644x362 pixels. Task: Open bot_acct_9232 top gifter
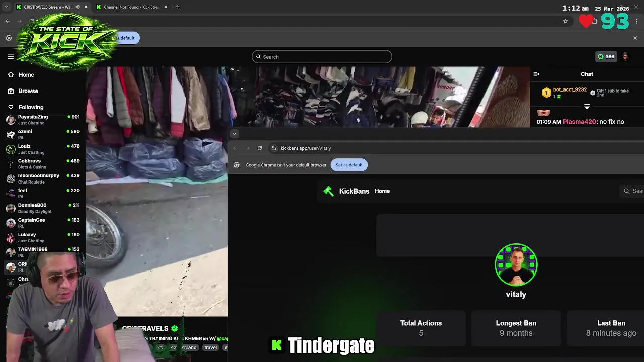point(570,89)
